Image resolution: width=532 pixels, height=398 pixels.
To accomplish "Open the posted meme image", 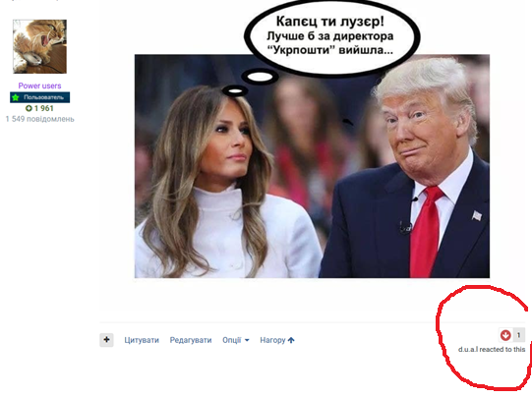I will pos(312,166).
